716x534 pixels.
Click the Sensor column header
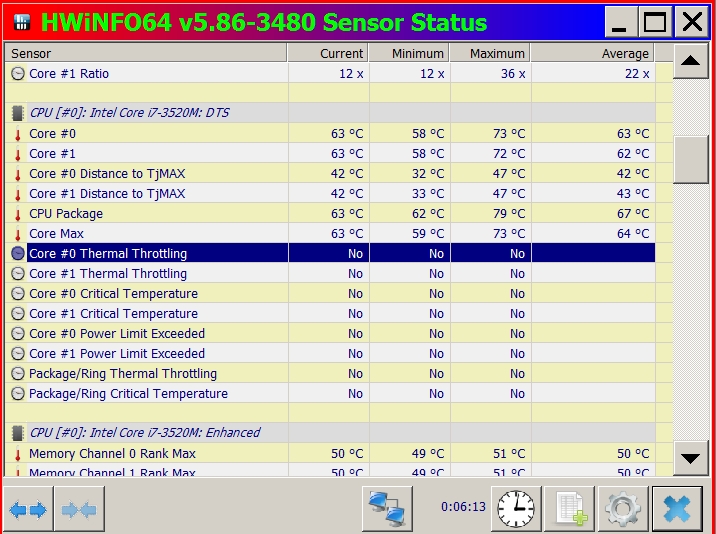tap(146, 53)
